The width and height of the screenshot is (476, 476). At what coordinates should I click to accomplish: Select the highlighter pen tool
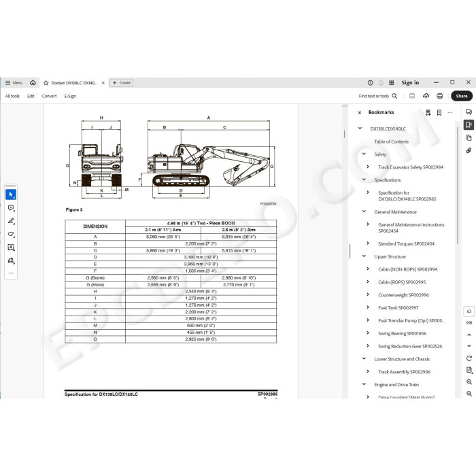click(11, 221)
